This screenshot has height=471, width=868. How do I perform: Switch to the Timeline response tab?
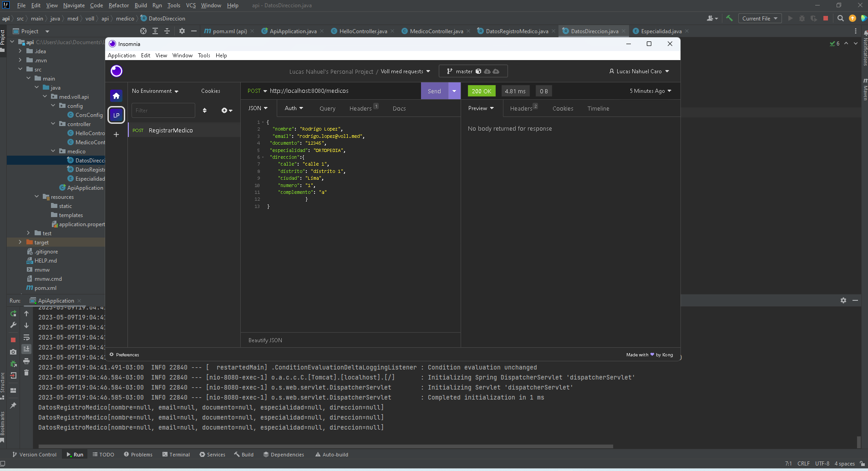point(598,109)
